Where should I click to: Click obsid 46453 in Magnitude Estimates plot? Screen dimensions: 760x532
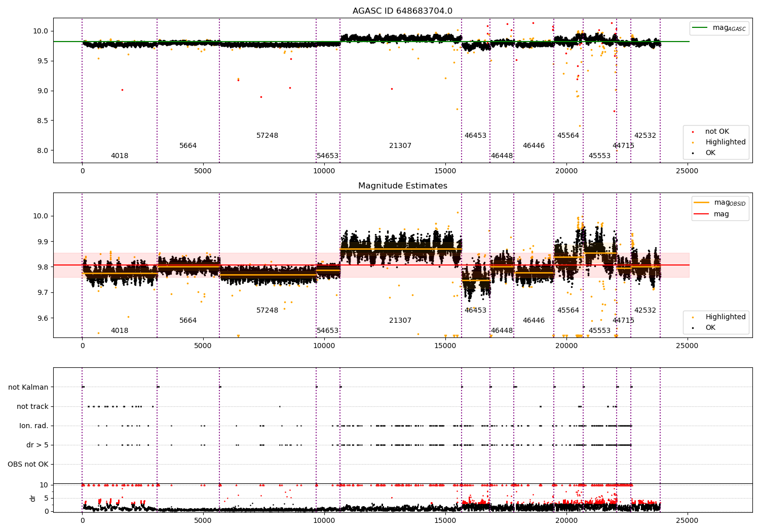pyautogui.click(x=475, y=311)
